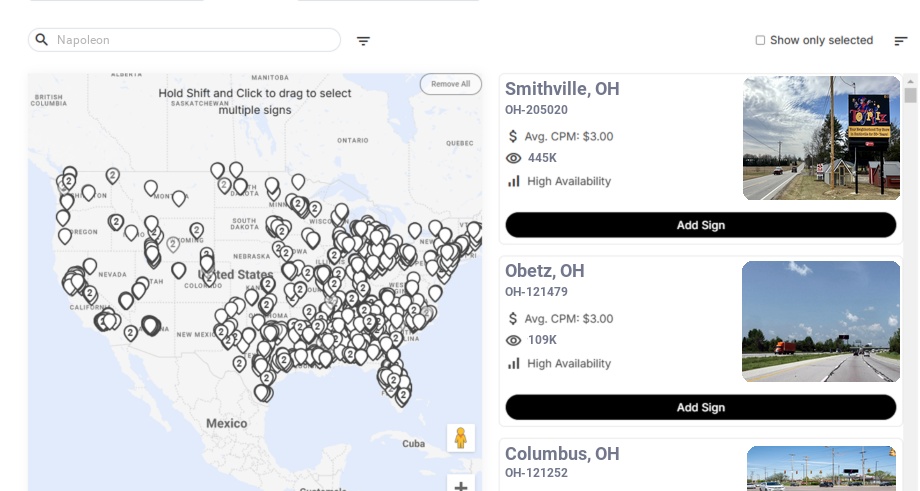Click the search magnifier icon
This screenshot has width=920, height=491.
click(41, 40)
